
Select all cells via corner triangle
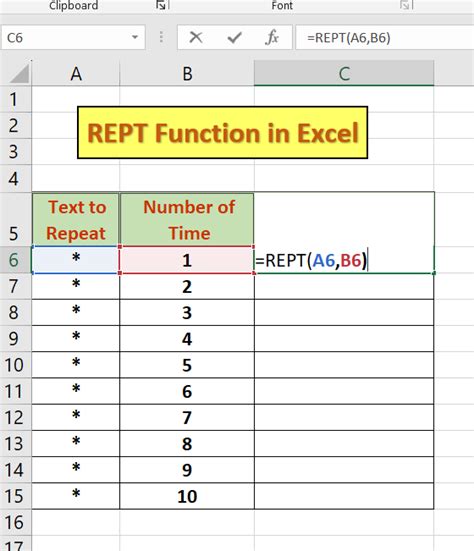click(19, 73)
